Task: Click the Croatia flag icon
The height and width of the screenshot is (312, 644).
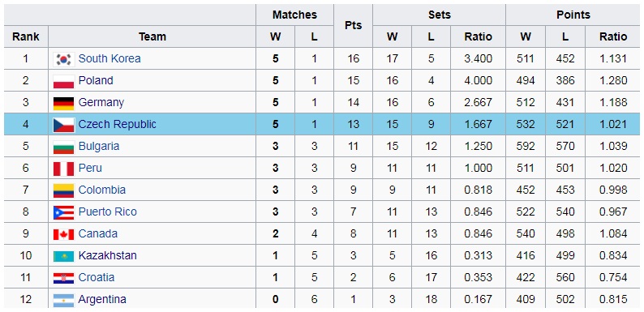Action: tap(63, 278)
